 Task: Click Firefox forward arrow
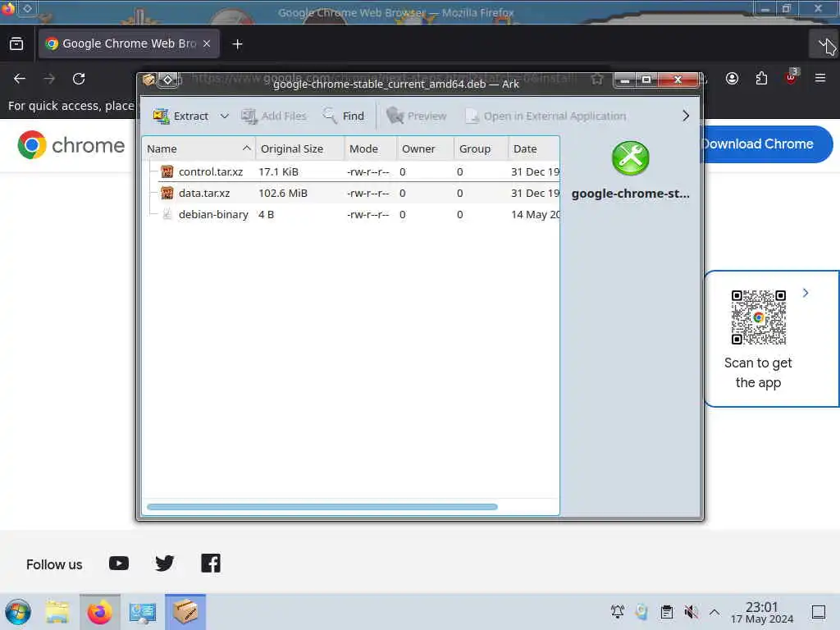(x=49, y=79)
